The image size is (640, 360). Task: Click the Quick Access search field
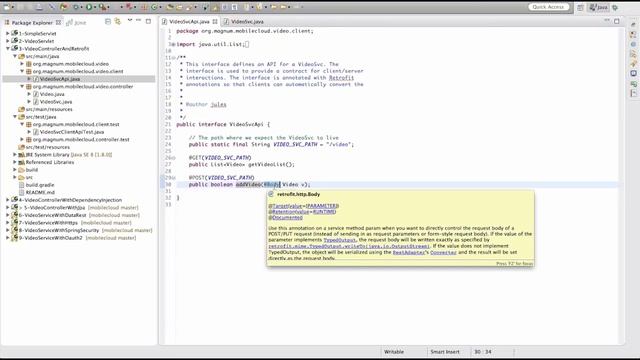(x=548, y=7)
